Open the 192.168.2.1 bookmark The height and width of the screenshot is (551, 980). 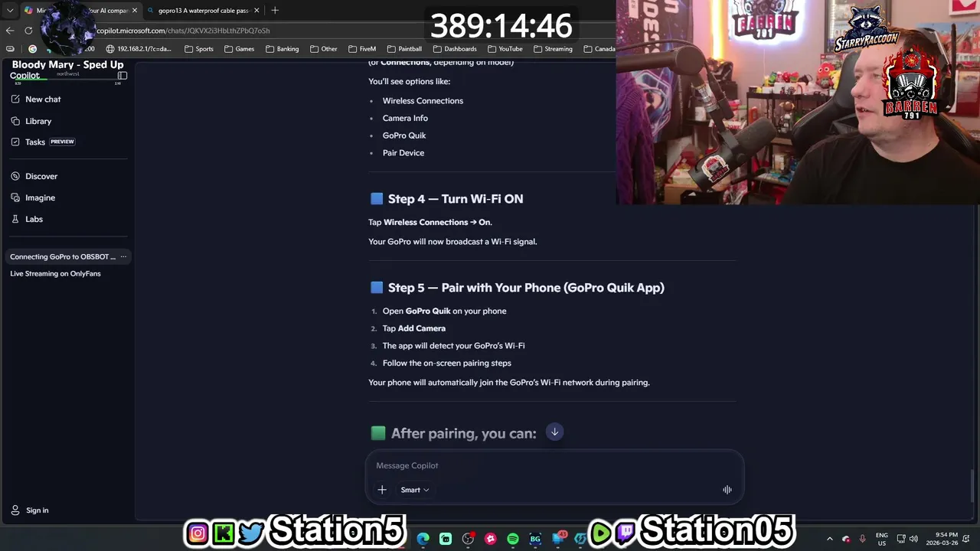click(139, 49)
